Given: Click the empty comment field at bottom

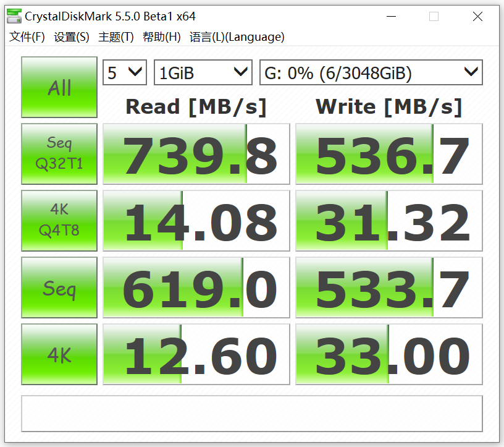Looking at the screenshot, I should [x=252, y=413].
